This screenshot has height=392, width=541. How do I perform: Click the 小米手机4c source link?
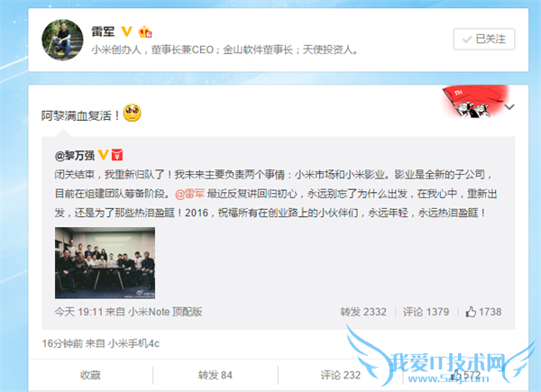(x=133, y=343)
